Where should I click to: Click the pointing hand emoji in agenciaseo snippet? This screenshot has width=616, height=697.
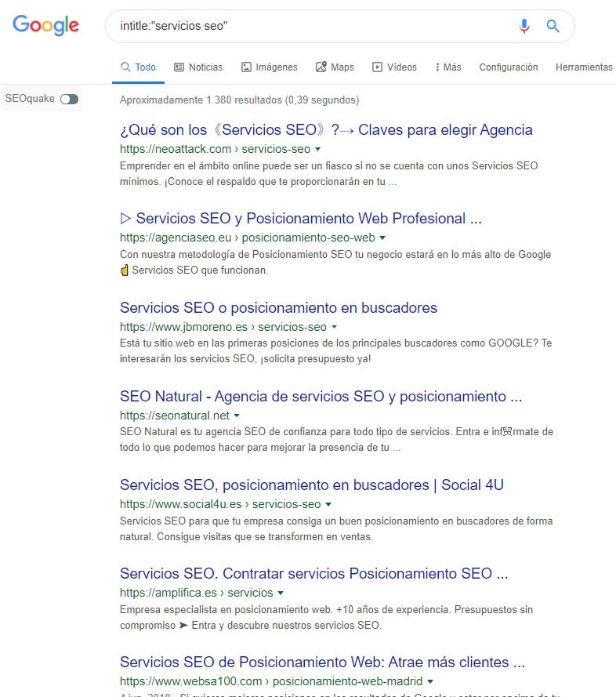pyautogui.click(x=125, y=270)
